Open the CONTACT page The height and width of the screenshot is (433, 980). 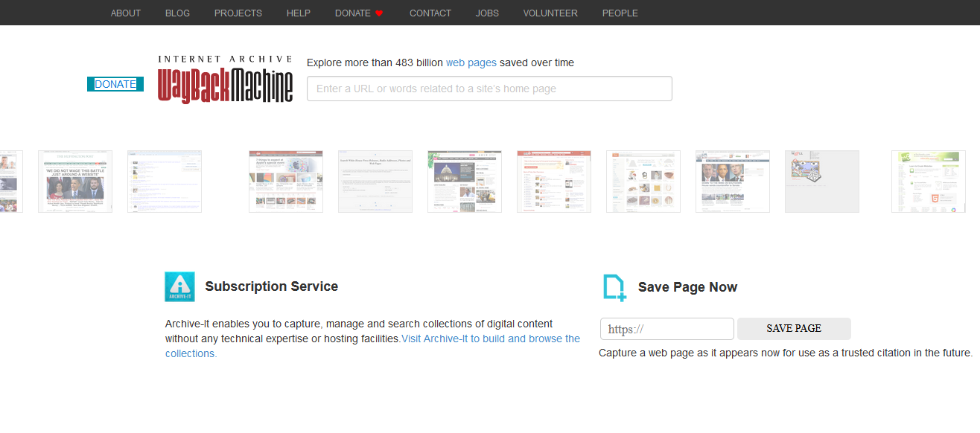point(430,13)
